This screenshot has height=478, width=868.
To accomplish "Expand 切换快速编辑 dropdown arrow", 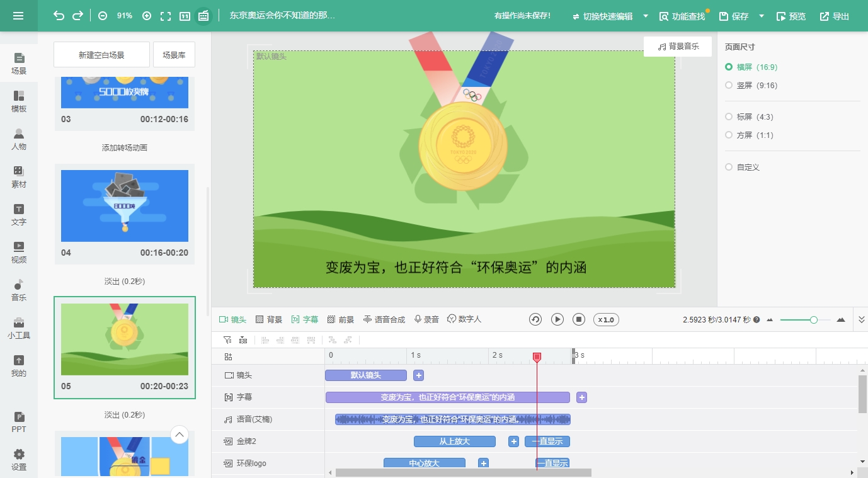I will tap(646, 16).
